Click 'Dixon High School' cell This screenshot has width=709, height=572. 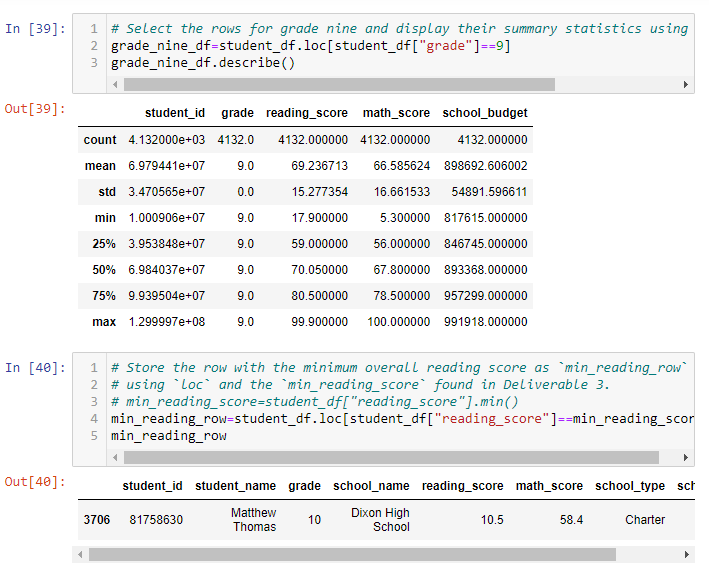(x=380, y=520)
